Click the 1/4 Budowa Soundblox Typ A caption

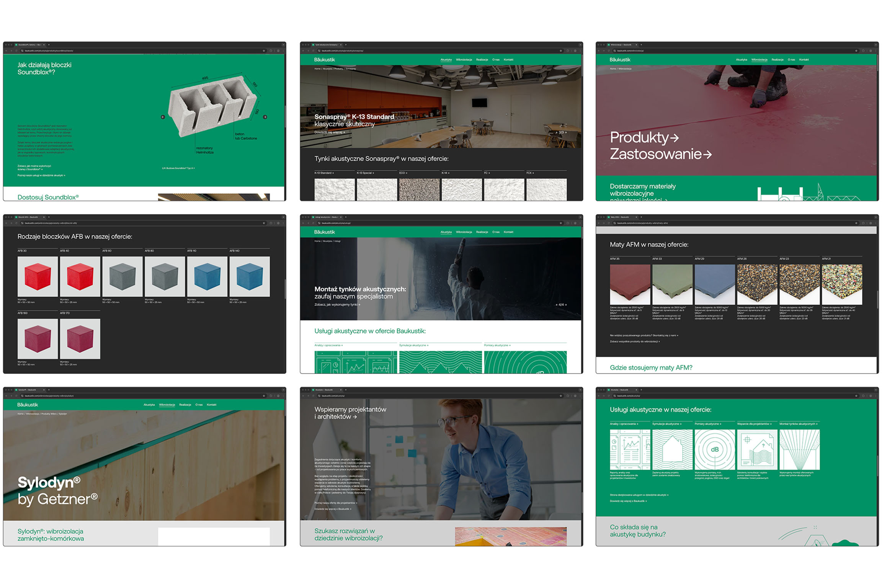pyautogui.click(x=178, y=168)
